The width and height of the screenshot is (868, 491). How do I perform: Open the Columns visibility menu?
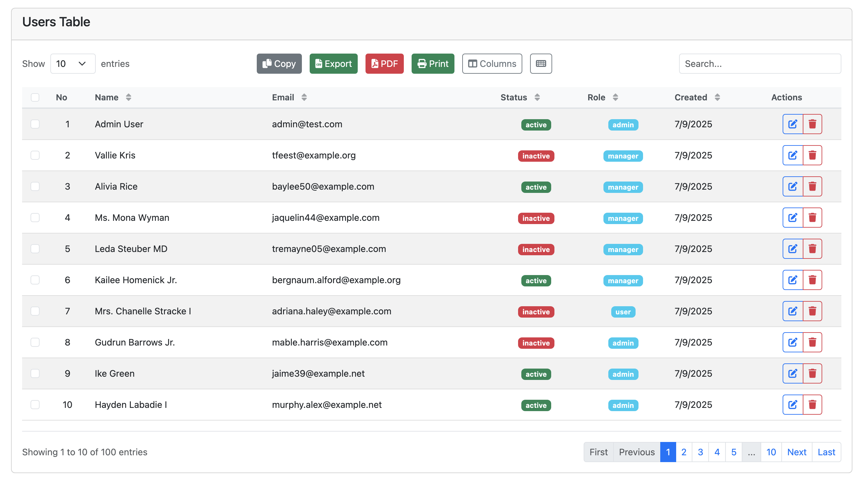(x=492, y=63)
